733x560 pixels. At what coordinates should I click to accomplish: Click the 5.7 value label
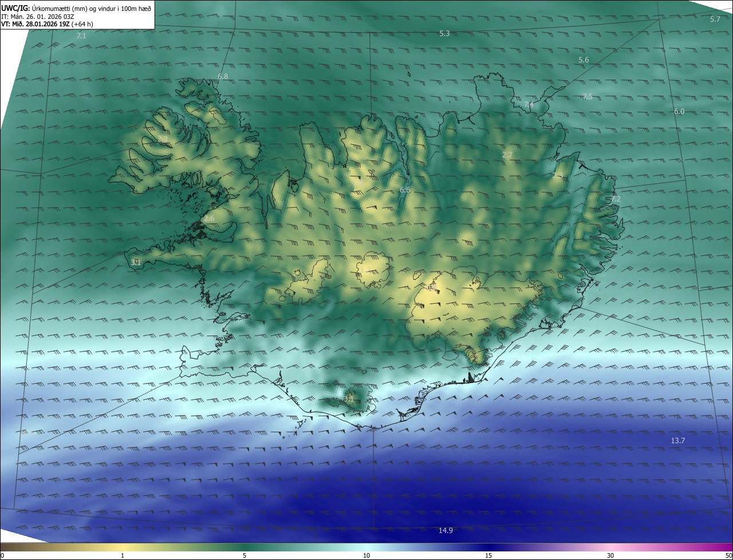click(x=715, y=19)
